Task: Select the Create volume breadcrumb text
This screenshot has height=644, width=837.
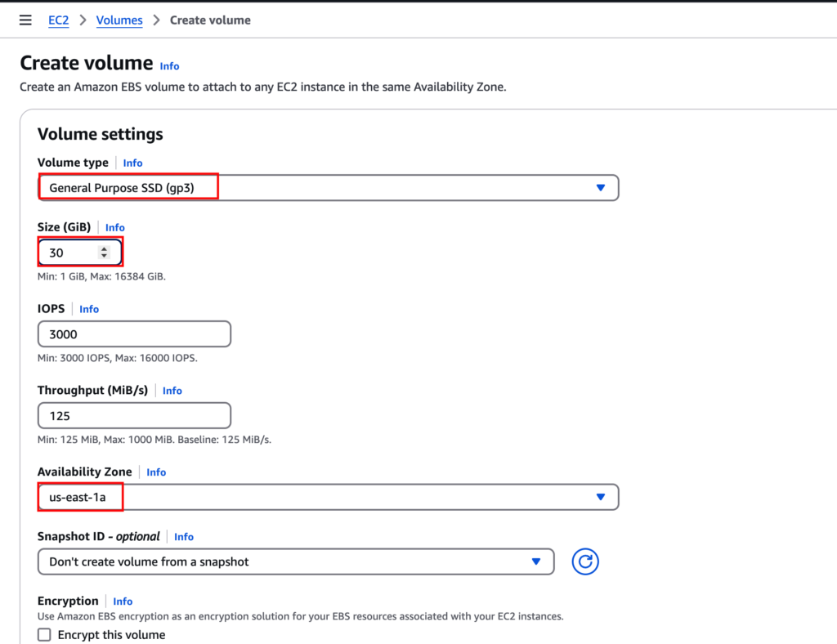Action: pos(210,20)
